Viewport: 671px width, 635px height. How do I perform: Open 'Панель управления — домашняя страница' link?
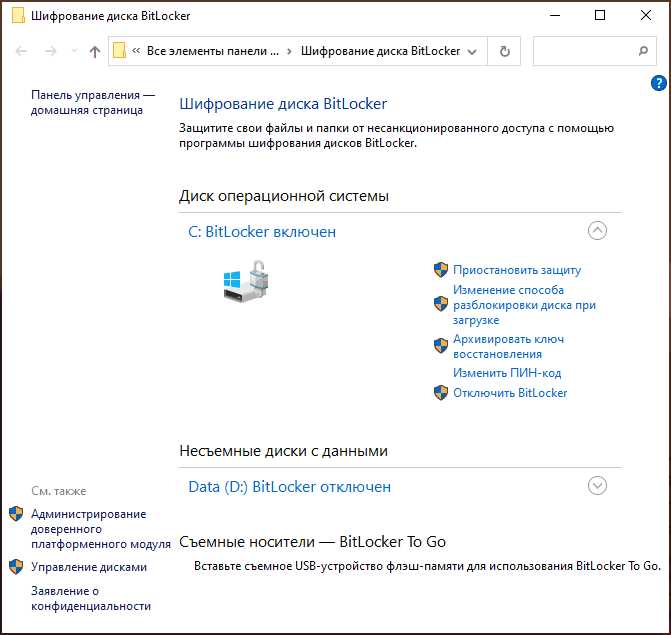click(x=92, y=102)
